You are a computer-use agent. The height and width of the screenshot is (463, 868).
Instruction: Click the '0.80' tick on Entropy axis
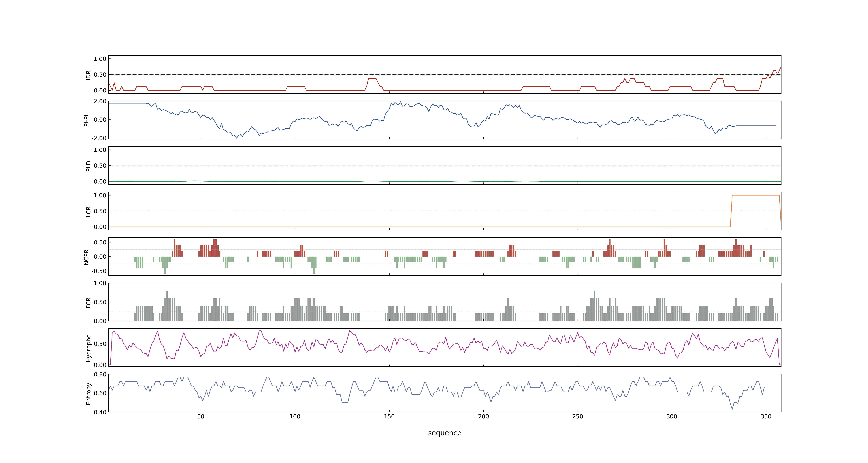tap(100, 374)
